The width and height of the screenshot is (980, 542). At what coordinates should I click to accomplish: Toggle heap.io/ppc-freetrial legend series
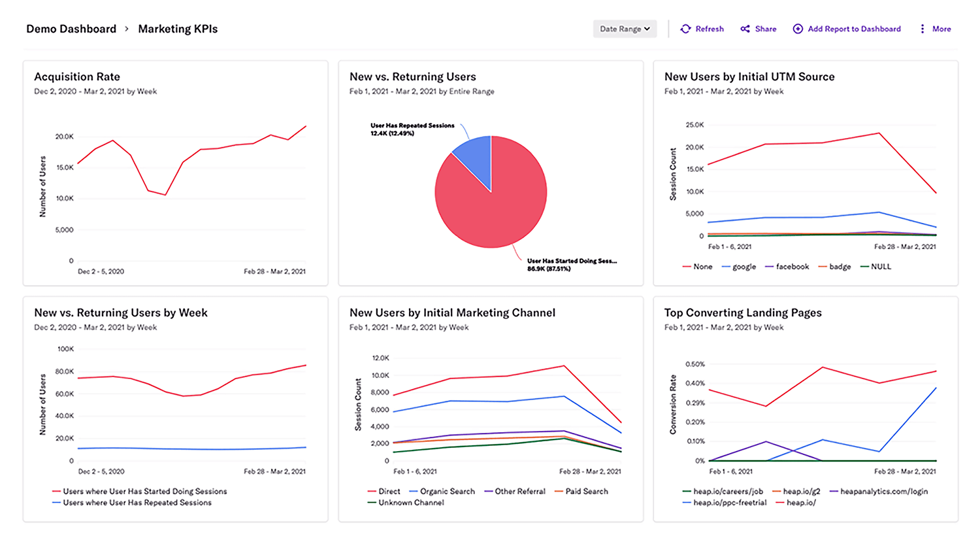coord(725,503)
